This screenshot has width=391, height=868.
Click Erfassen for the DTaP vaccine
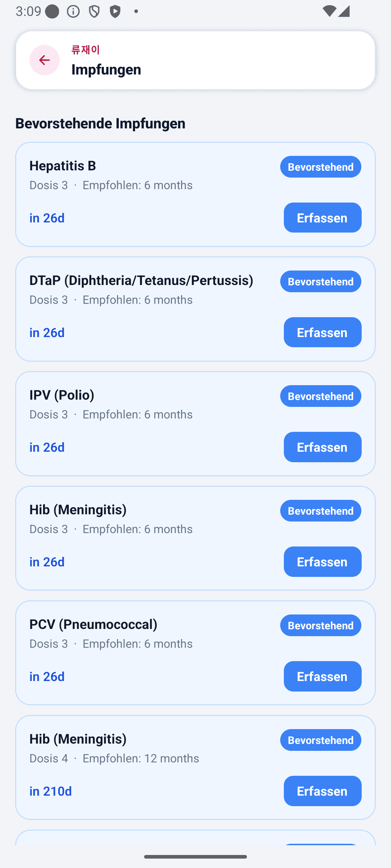(x=323, y=332)
